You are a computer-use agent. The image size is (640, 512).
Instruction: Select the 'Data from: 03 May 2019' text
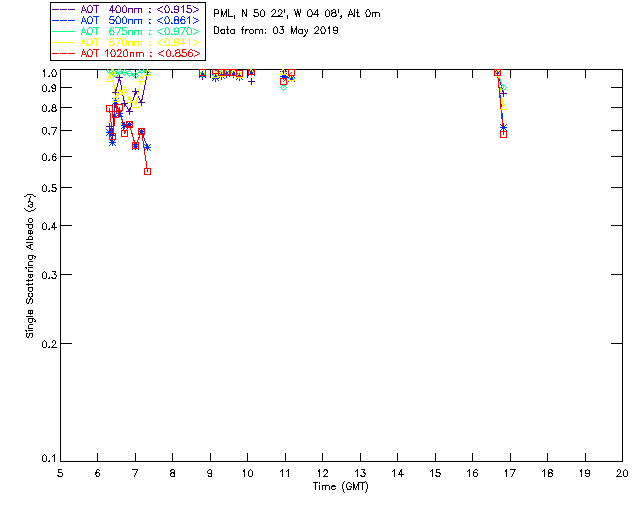(276, 30)
